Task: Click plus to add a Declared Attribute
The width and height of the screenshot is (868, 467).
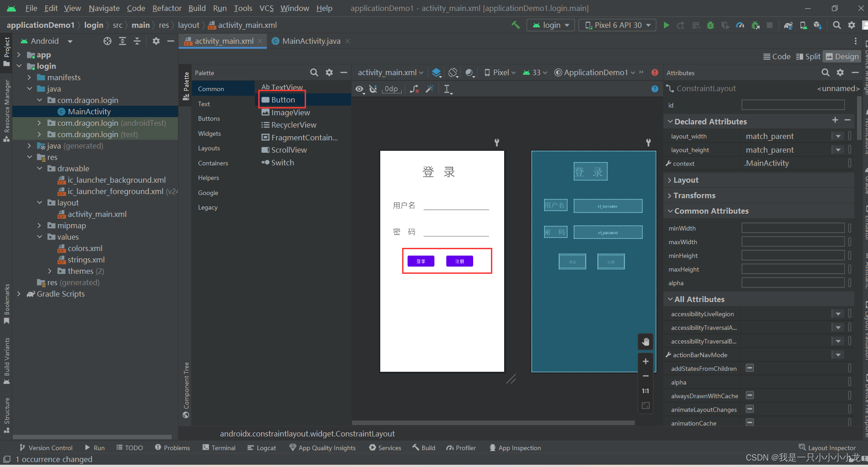Action: (835, 120)
